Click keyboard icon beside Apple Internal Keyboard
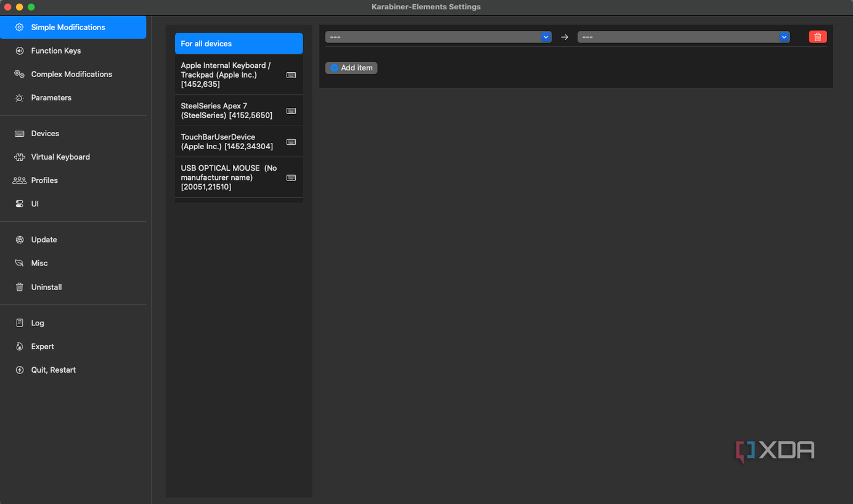The image size is (853, 504). (291, 75)
